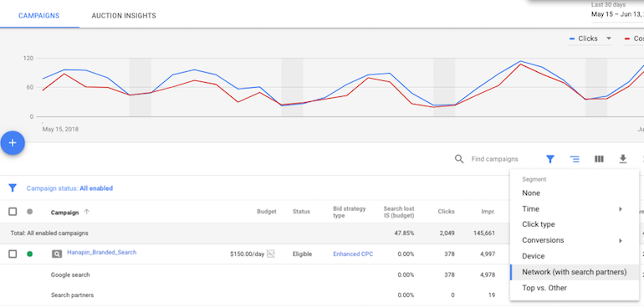Screen dimensions: 644x308
Task: Select Top vs. Other segment option
Action: tap(575, 288)
